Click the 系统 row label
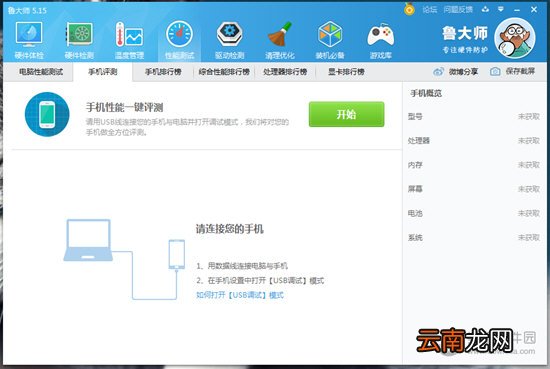 [x=415, y=237]
